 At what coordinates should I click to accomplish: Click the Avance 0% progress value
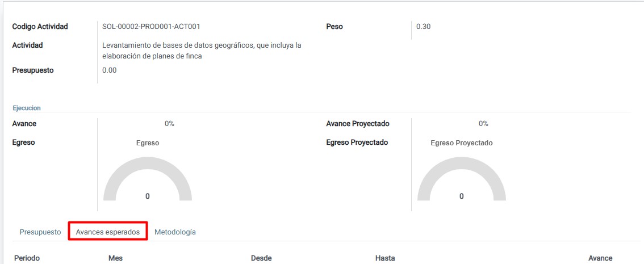pos(169,124)
